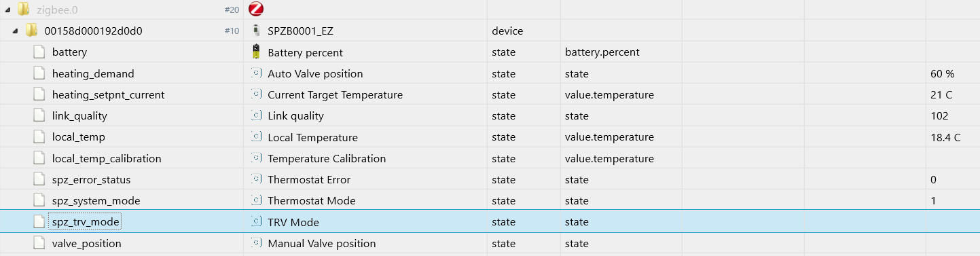Click the folder icon of zigbee.0
980x256 pixels.
(24, 9)
